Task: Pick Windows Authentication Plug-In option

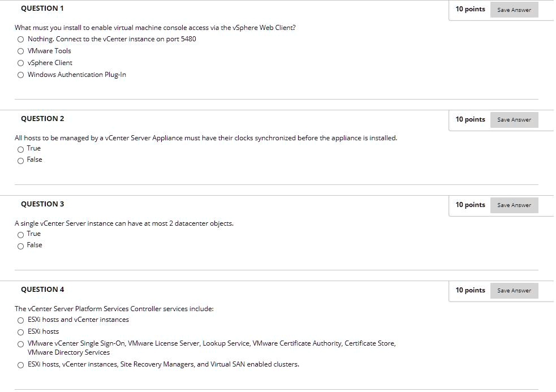Action: (20, 75)
